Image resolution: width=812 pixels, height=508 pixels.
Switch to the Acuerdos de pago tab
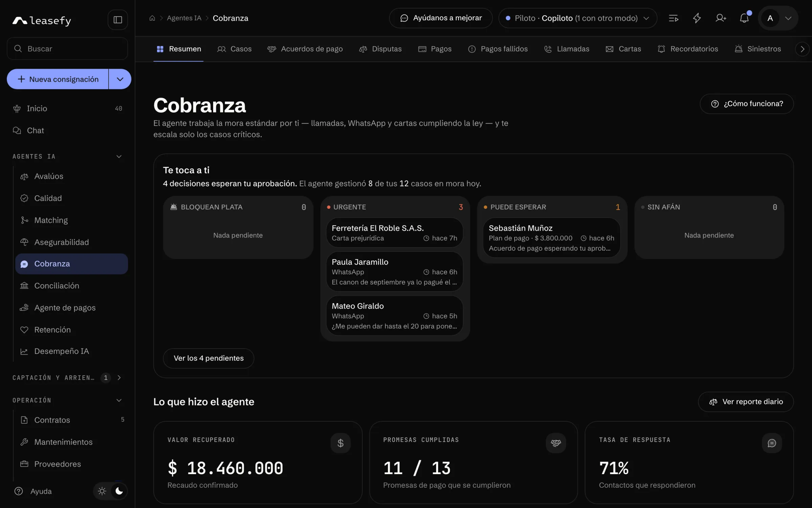[305, 49]
